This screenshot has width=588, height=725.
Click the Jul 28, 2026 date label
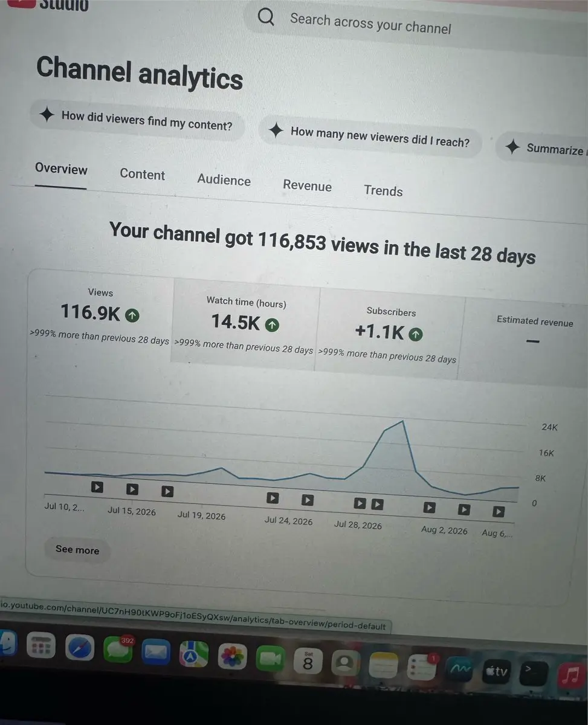[358, 525]
